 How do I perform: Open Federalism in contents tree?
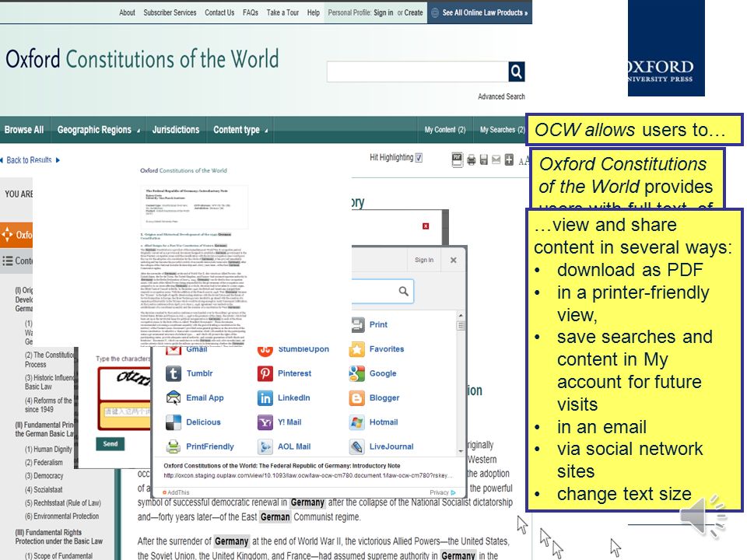pos(44,462)
